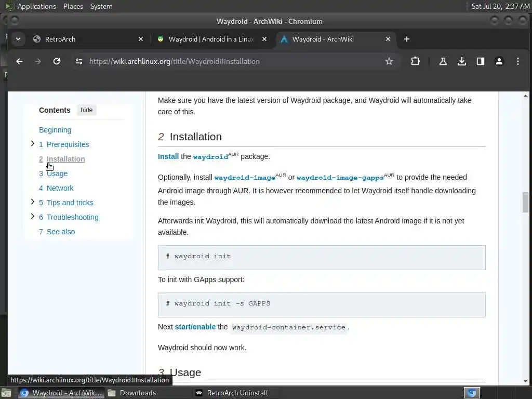The width and height of the screenshot is (532, 399).
Task: Click the clock showing Sat Jul 20
Action: tap(500, 6)
